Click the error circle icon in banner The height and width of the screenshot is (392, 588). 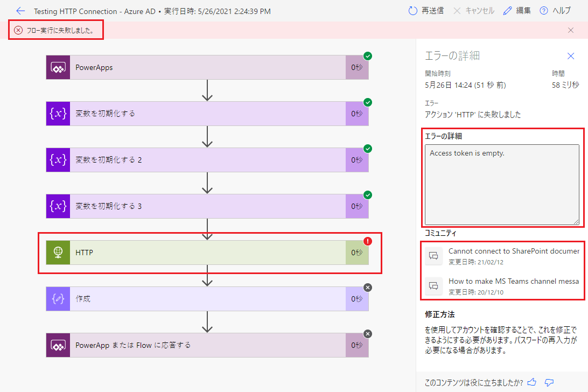tap(18, 30)
